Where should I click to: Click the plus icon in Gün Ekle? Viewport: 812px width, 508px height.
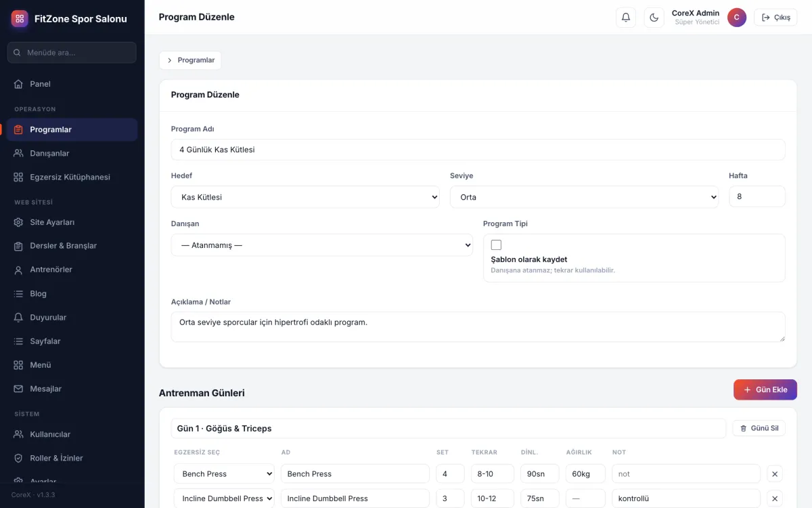[747, 389]
